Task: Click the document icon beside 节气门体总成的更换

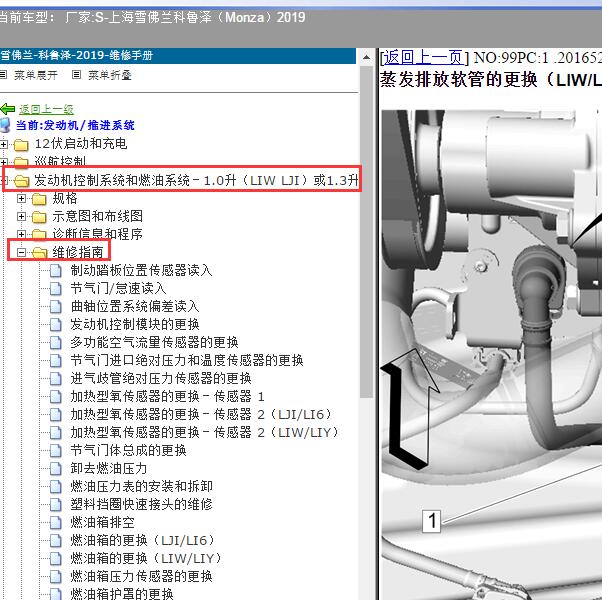Action: coord(56,451)
